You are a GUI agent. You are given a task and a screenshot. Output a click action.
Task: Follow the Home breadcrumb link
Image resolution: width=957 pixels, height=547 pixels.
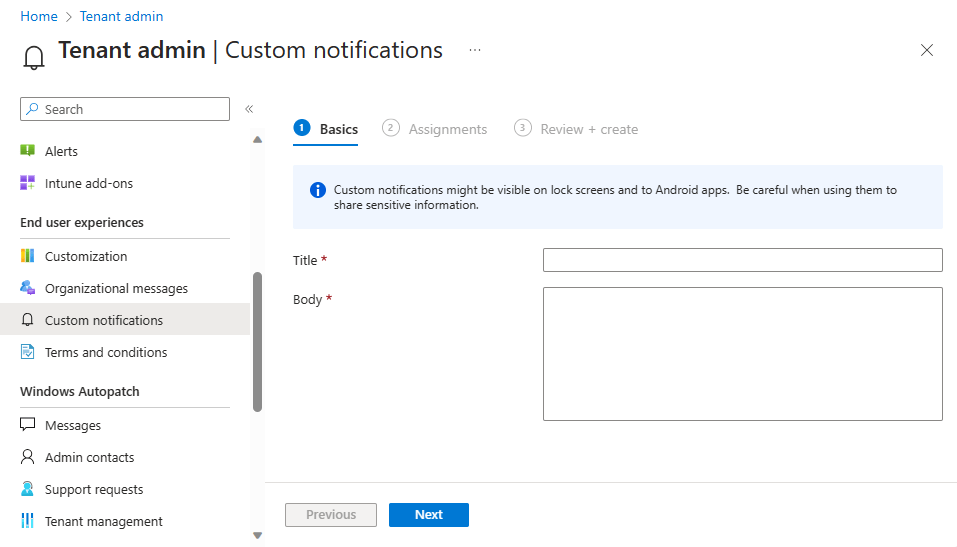[x=39, y=16]
